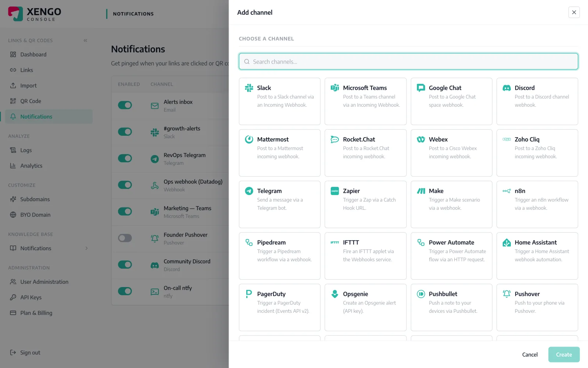Click the QR Code sidebar icon
The height and width of the screenshot is (368, 588).
(13, 101)
